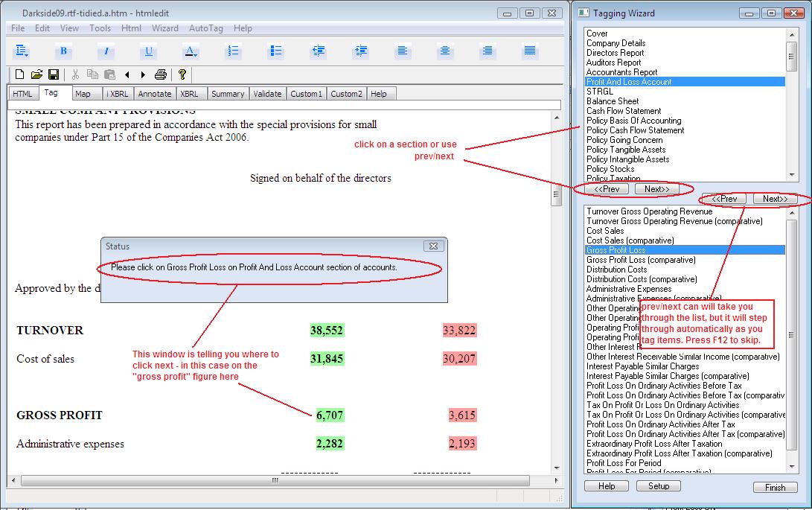The image size is (812, 510).
Task: Open the font color A dropdown
Action: click(191, 51)
